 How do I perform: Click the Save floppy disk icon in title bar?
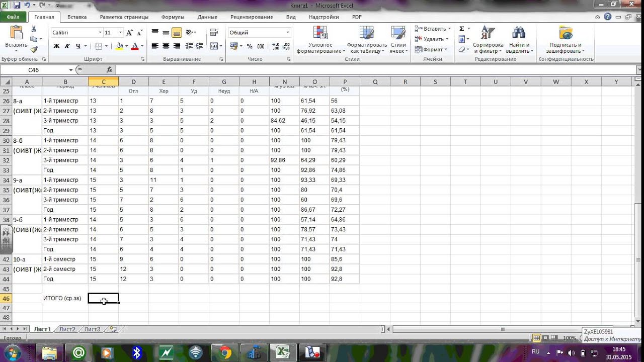coord(17,5)
